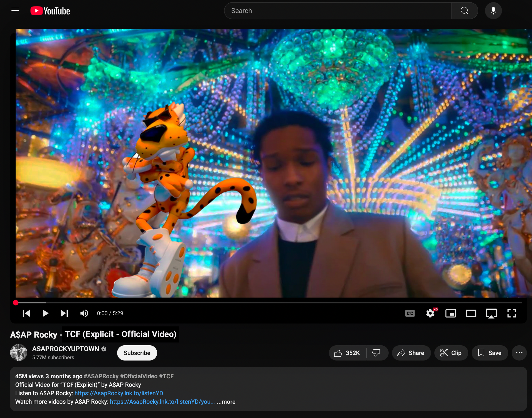
Task: Expand description with ...more
Action: coord(226,402)
